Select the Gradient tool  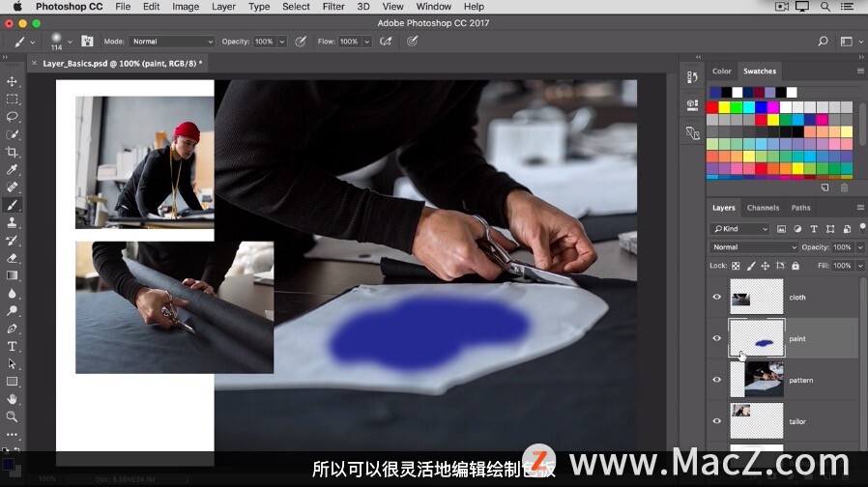pyautogui.click(x=12, y=275)
